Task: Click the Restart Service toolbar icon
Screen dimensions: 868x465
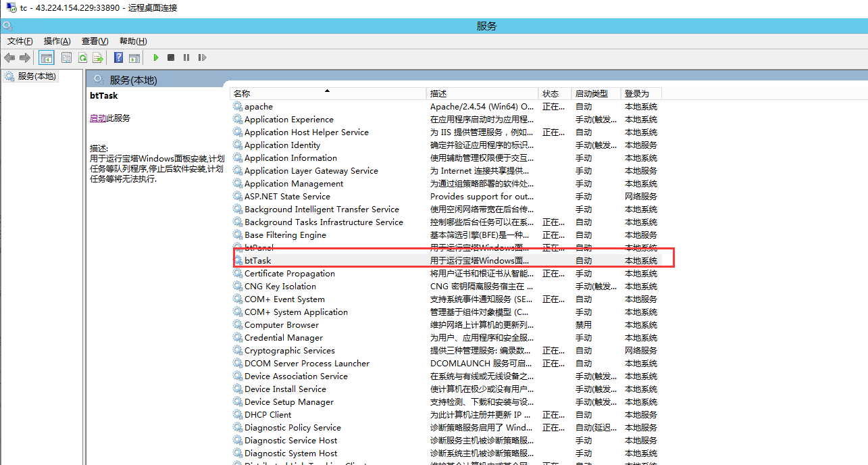Action: (x=202, y=58)
